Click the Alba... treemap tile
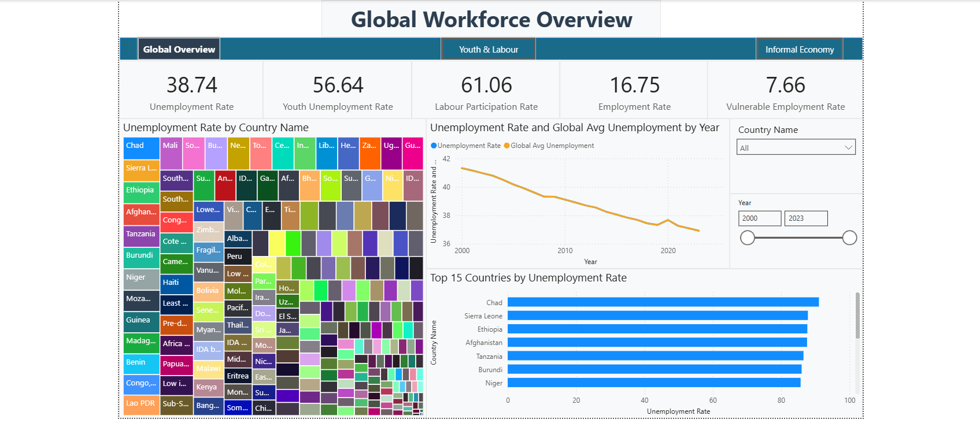The width and height of the screenshot is (980, 423). click(238, 239)
